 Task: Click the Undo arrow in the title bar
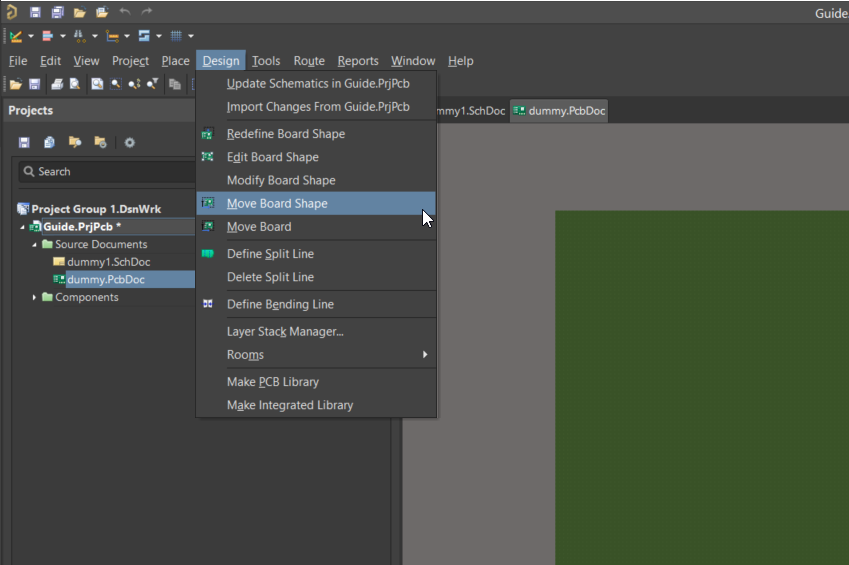[x=125, y=12]
